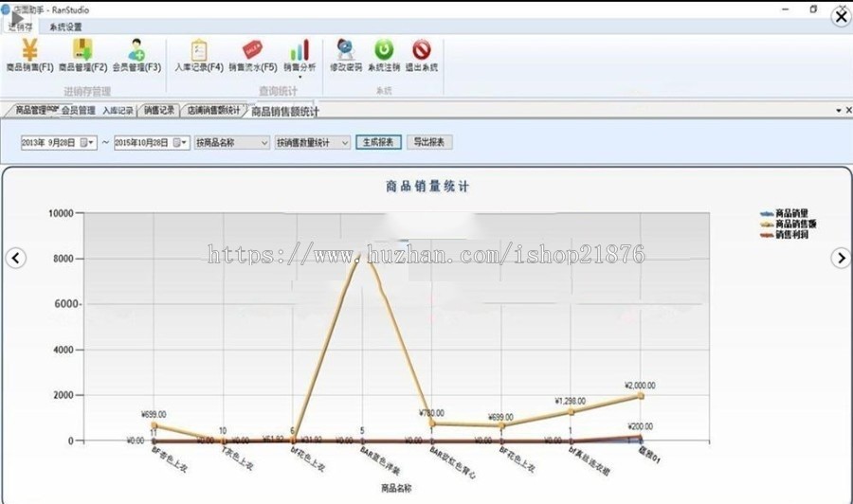The height and width of the screenshot is (504, 853).
Task: Click the 生成报表 button
Action: [x=378, y=142]
